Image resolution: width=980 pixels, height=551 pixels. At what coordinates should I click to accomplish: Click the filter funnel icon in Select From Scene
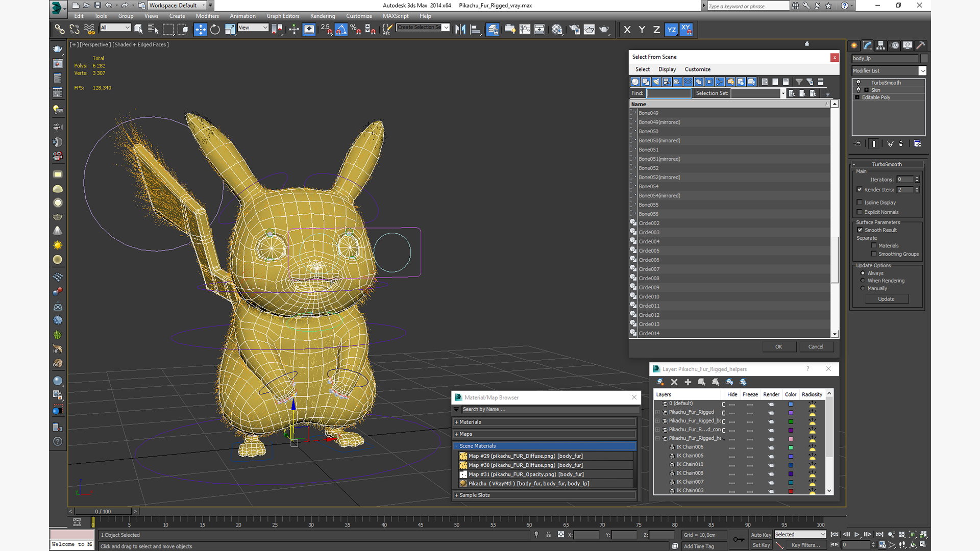point(799,82)
